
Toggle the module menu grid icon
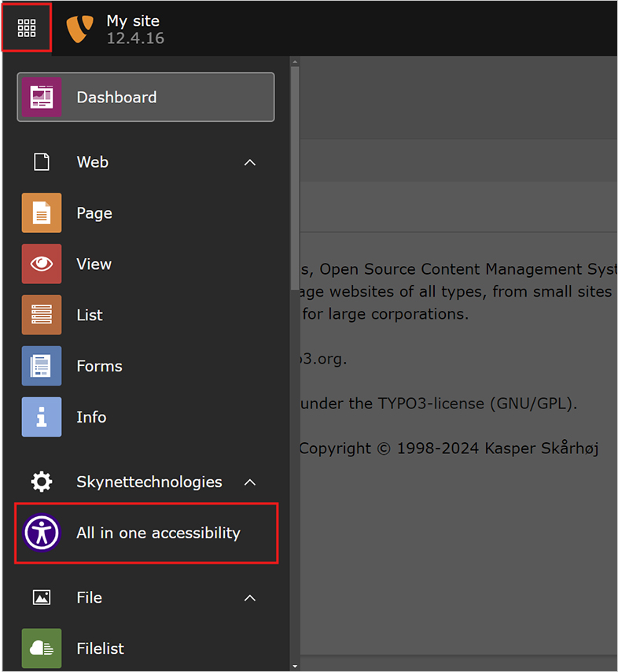pyautogui.click(x=27, y=28)
